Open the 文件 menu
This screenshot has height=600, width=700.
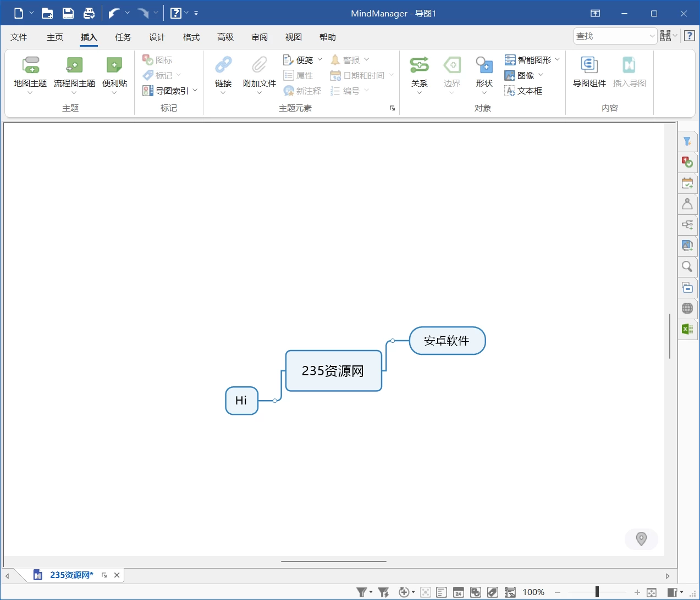click(19, 37)
